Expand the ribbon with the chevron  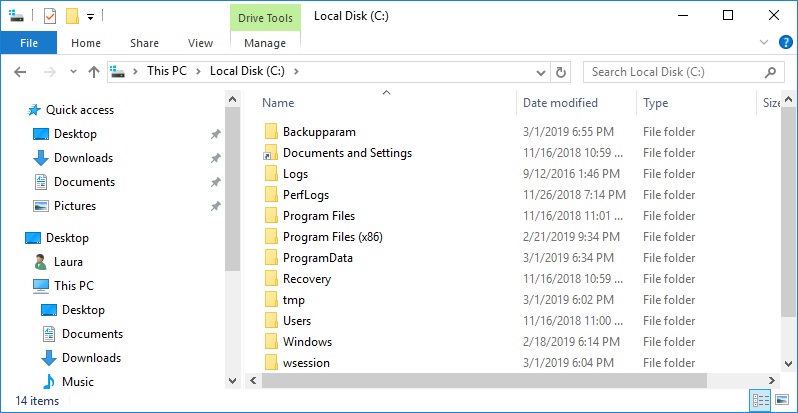tap(764, 42)
